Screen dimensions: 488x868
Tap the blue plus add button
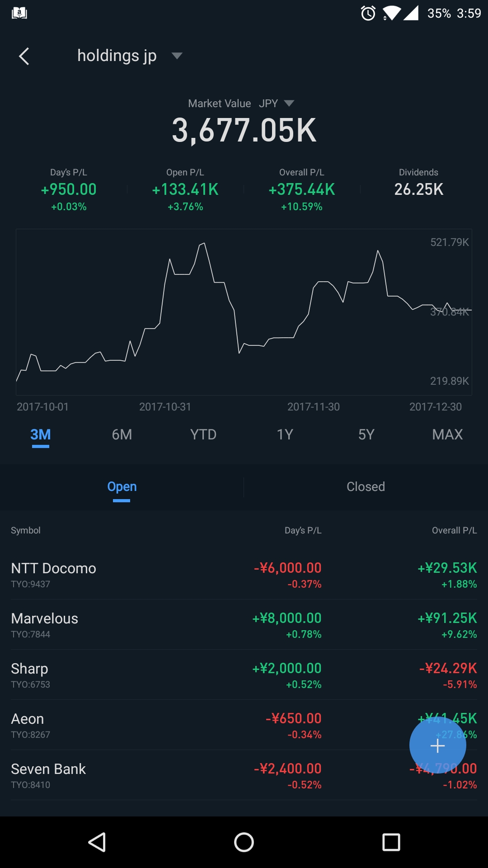[437, 746]
